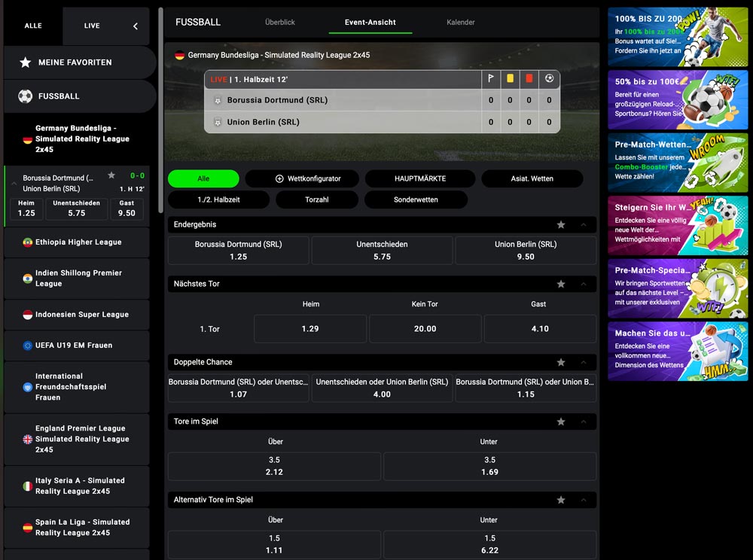Collapse the Endergebnis section

tap(584, 224)
